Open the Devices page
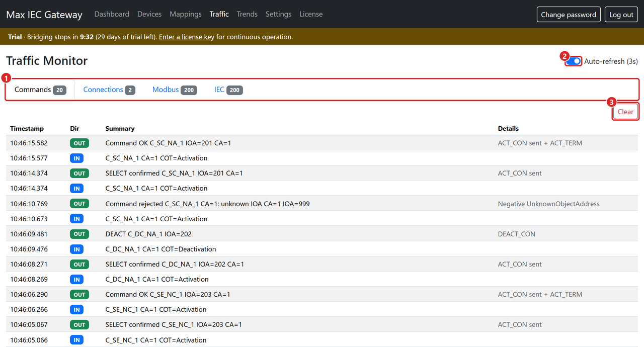This screenshot has width=644, height=347. coord(149,14)
